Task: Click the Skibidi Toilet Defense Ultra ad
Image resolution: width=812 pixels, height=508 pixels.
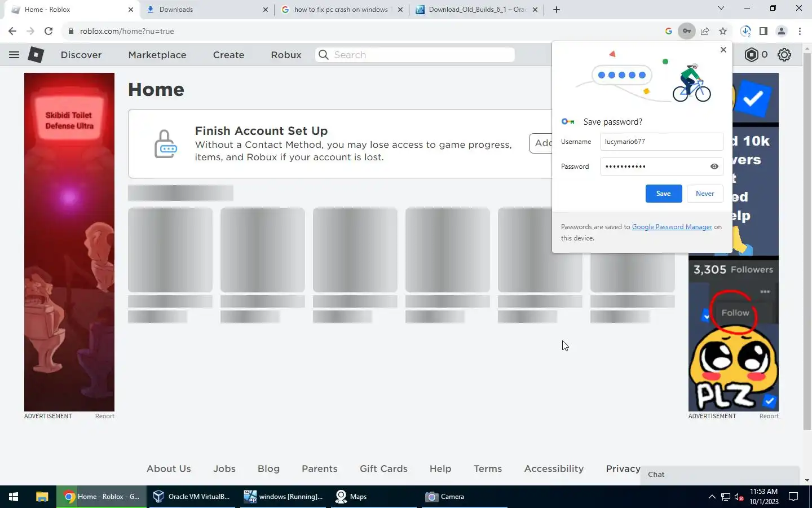Action: (x=69, y=242)
